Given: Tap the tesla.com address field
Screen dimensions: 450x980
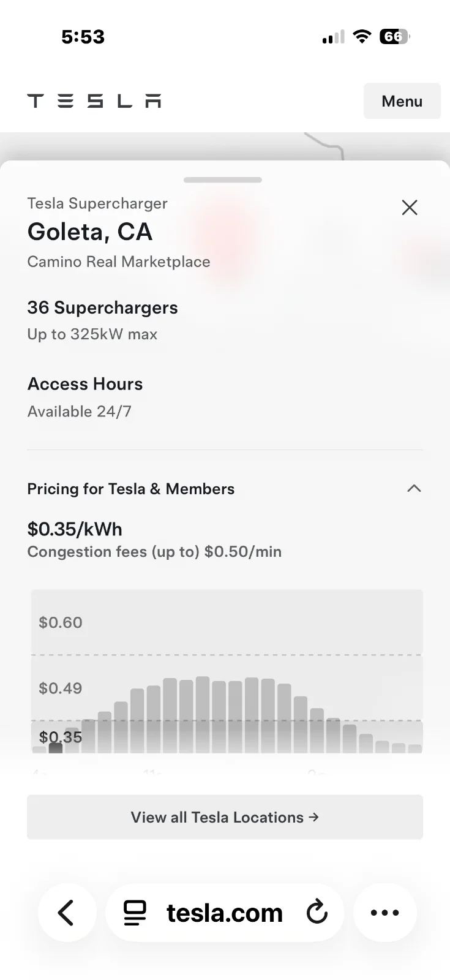Looking at the screenshot, I should tap(225, 913).
